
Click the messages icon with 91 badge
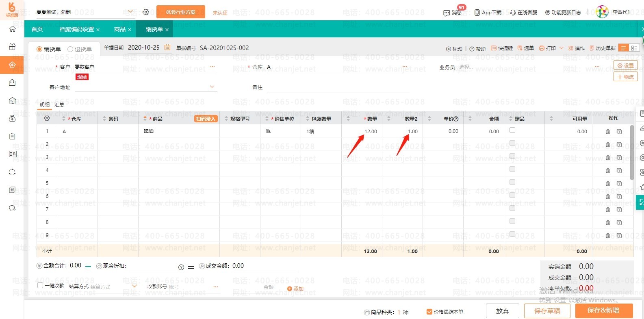point(447,13)
